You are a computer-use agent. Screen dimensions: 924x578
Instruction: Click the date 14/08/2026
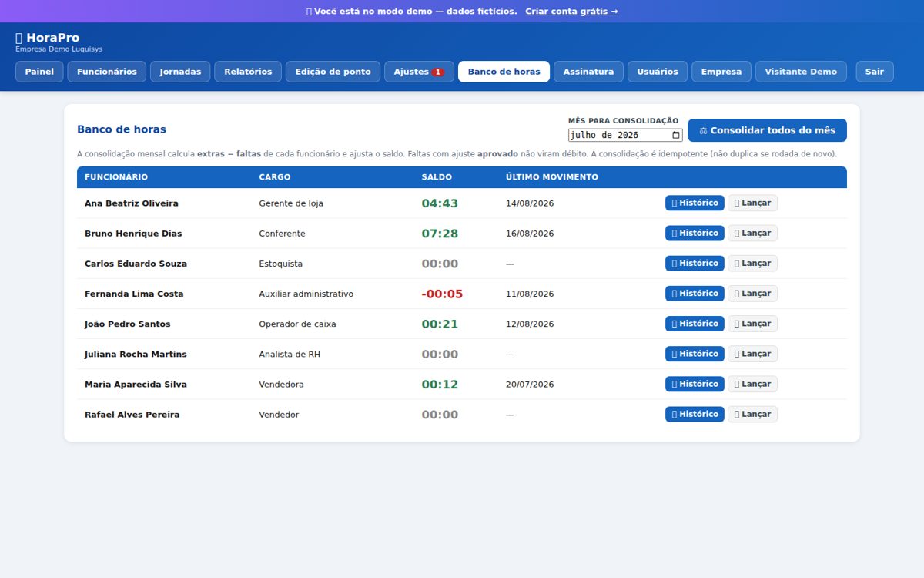(x=530, y=203)
